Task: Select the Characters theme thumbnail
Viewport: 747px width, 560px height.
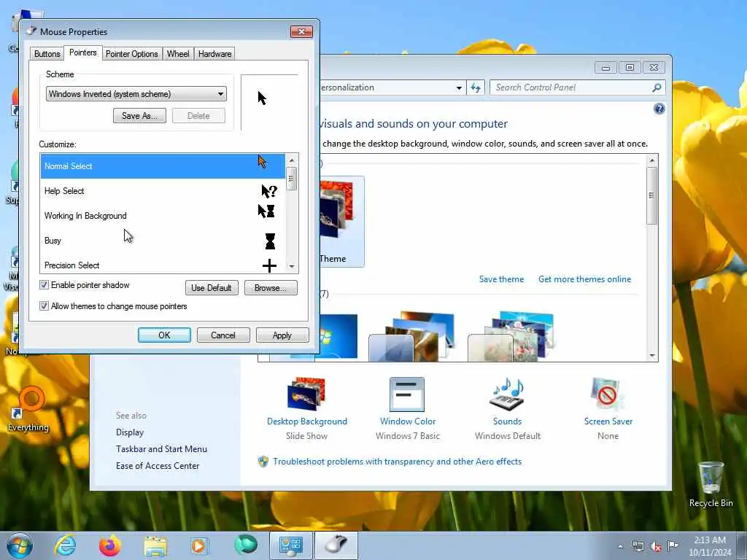Action: (x=511, y=336)
